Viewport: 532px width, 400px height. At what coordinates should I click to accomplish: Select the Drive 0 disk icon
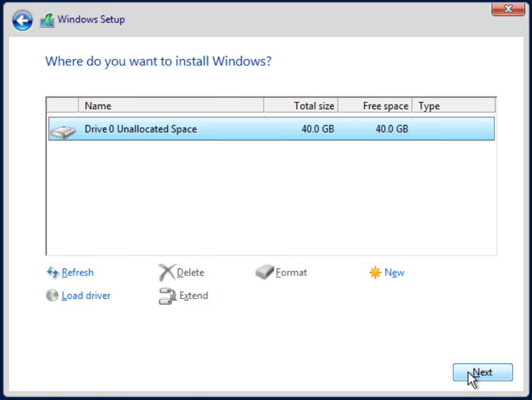[x=62, y=130]
